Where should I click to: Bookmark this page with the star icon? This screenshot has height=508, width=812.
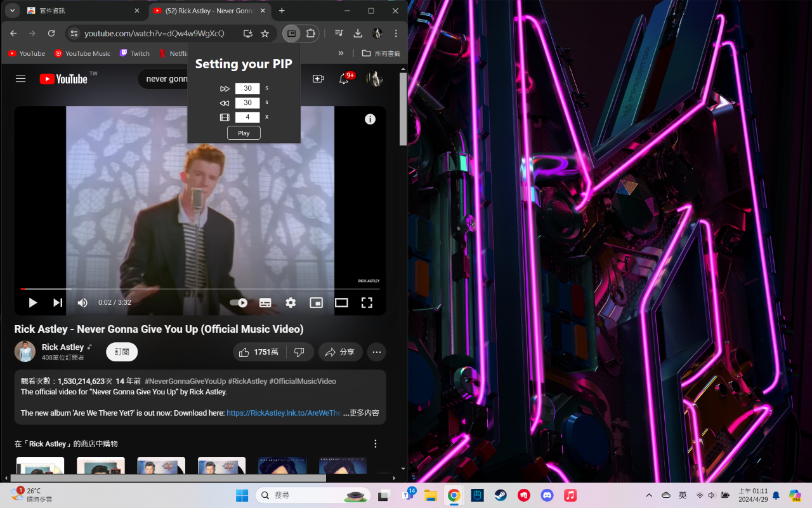(265, 34)
